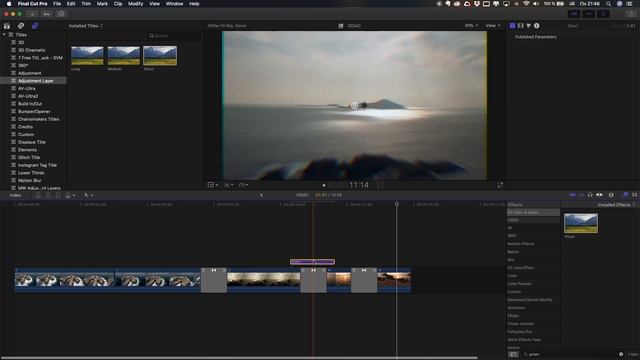Image resolution: width=640 pixels, height=360 pixels.
Task: Click the clear search icon in Effects search
Action: pos(621,354)
